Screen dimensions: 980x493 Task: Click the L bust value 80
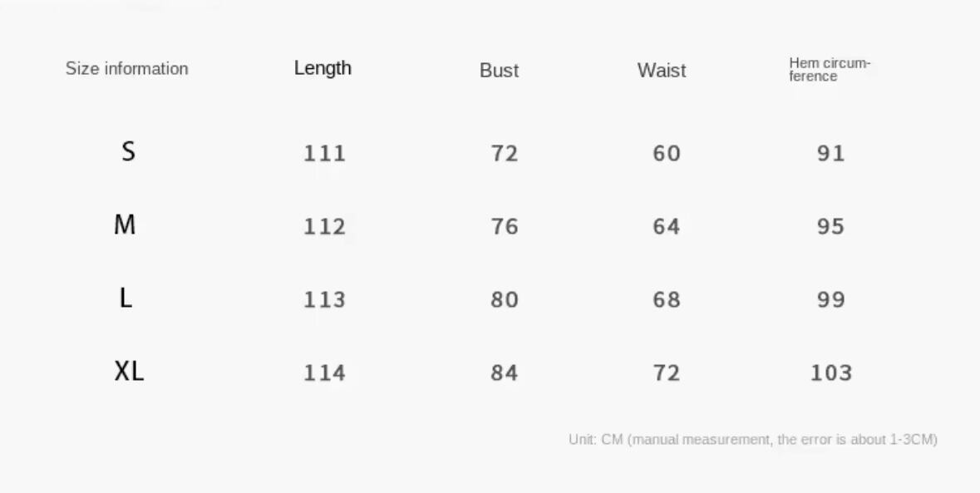505,299
